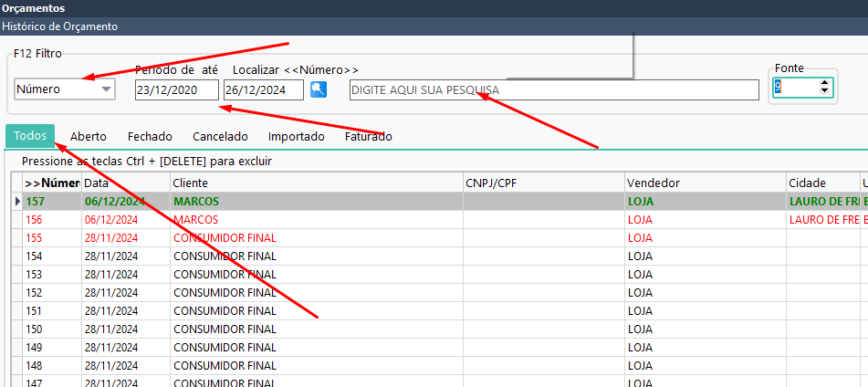Open the Número filter dropdown
The image size is (868, 387).
64,89
